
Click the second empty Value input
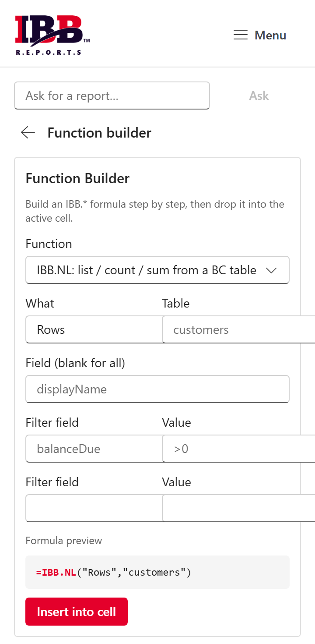238,508
